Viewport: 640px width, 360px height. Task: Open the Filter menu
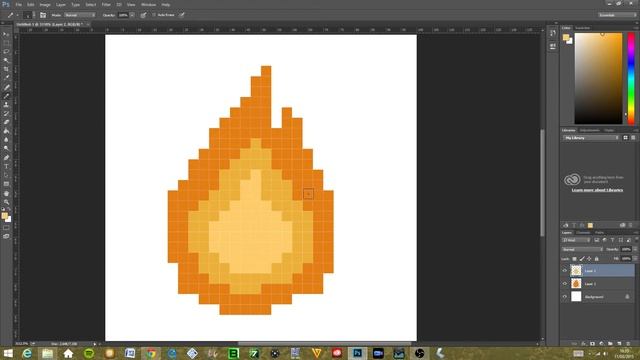(x=106, y=4)
